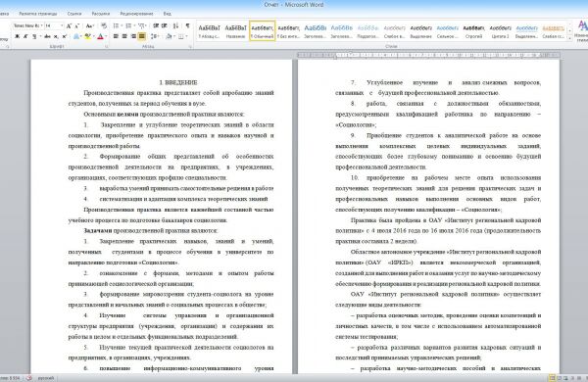Apply text effects icon
Screen dimensions: 588x382
pyautogui.click(x=76, y=36)
